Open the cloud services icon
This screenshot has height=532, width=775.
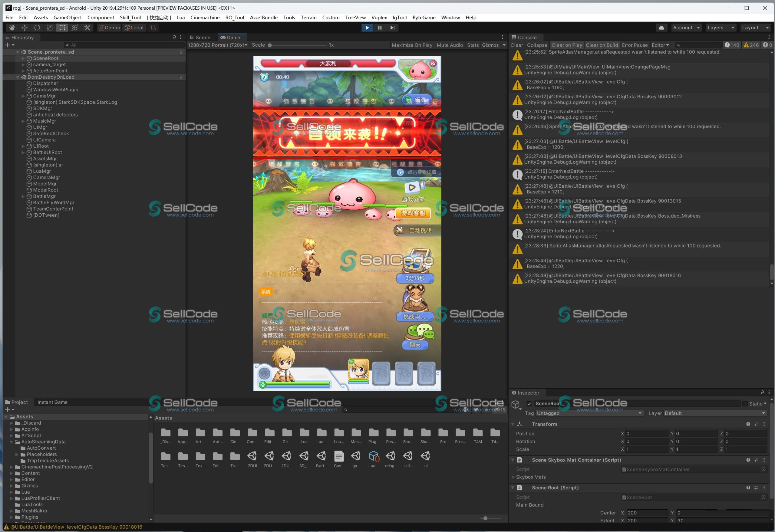[x=661, y=28]
